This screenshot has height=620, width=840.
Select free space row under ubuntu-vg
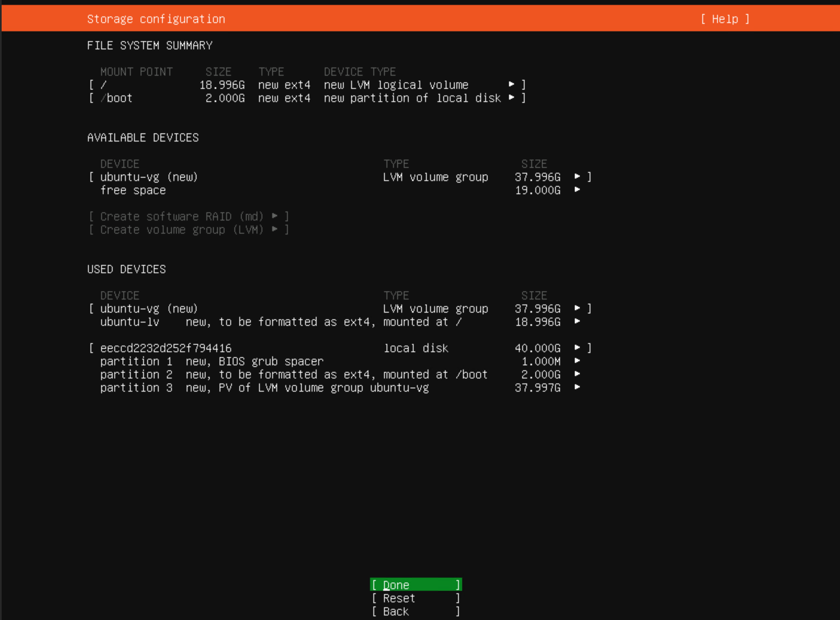[133, 190]
